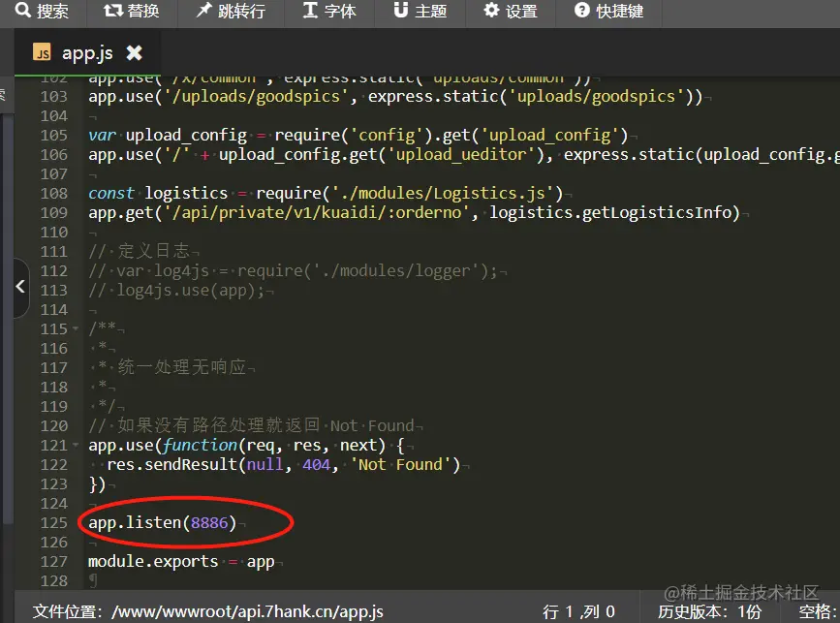Click res.sendResult call on line 122

284,464
